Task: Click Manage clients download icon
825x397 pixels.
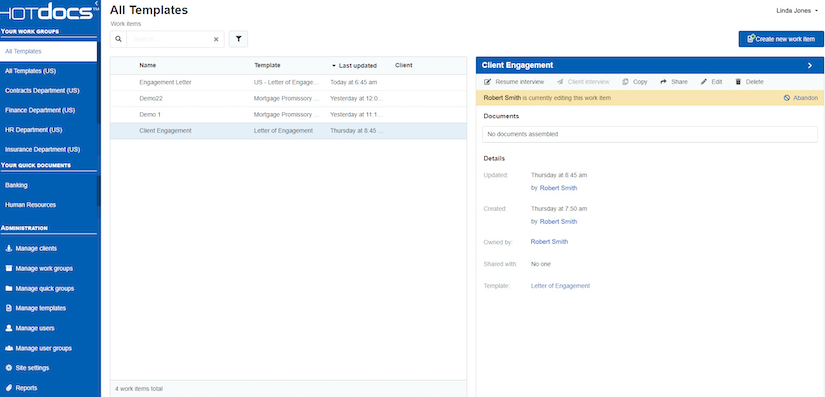Action: (x=8, y=248)
